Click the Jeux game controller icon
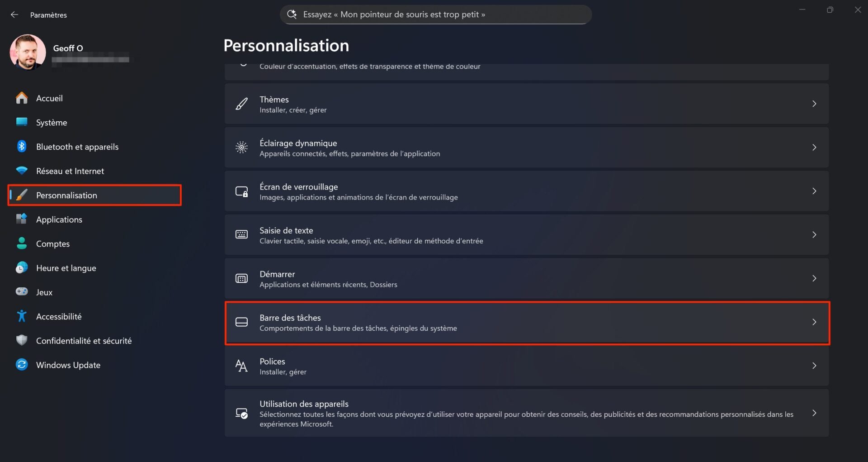 (x=22, y=292)
